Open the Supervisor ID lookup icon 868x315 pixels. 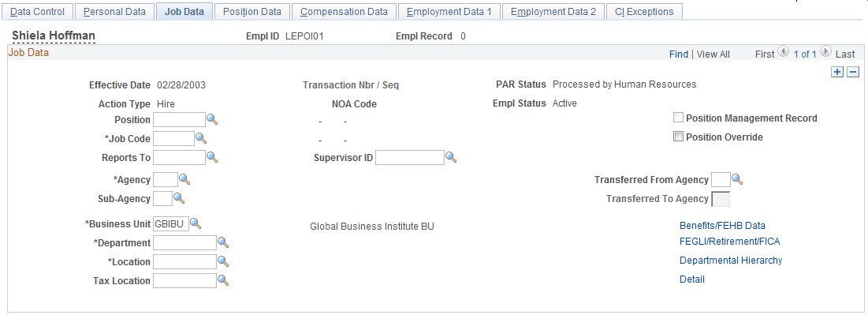pos(452,158)
